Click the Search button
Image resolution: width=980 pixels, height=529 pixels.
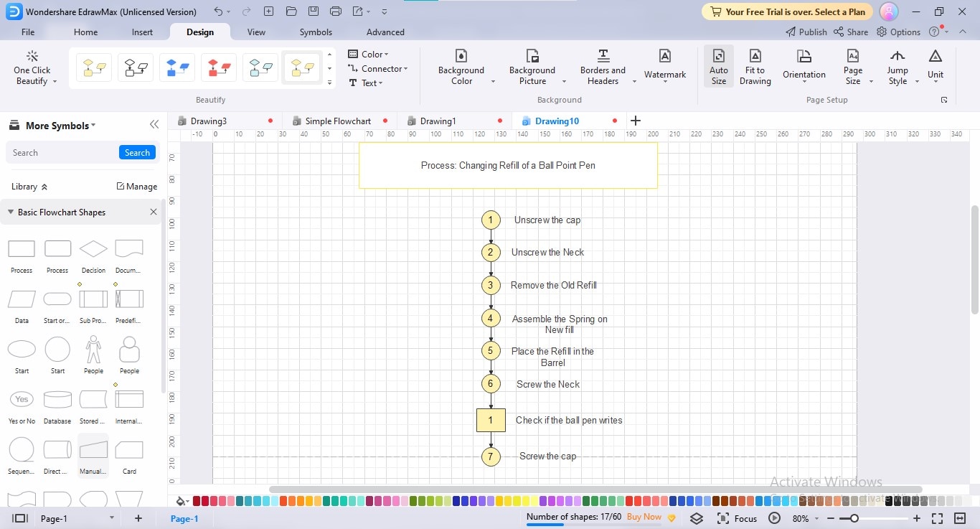click(137, 152)
